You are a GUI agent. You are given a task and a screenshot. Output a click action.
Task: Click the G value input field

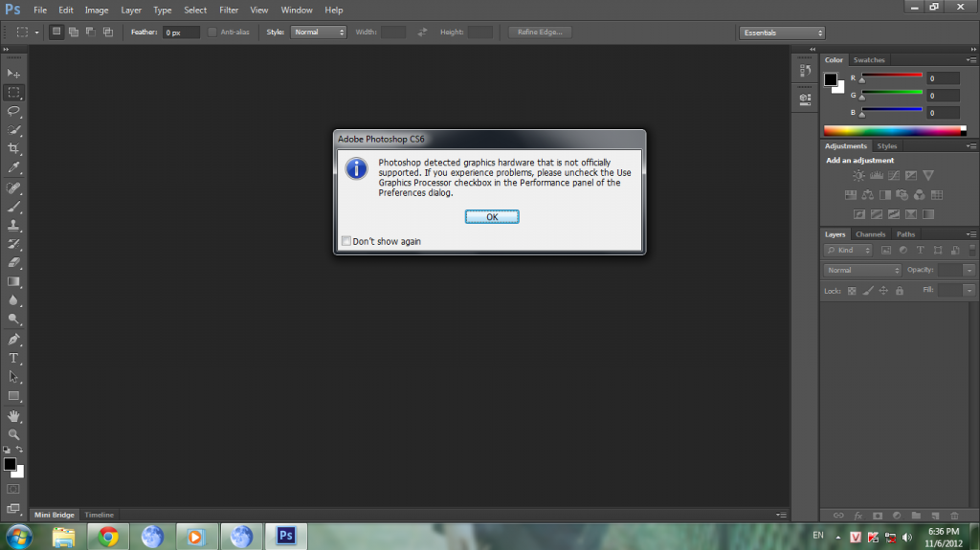(943, 96)
